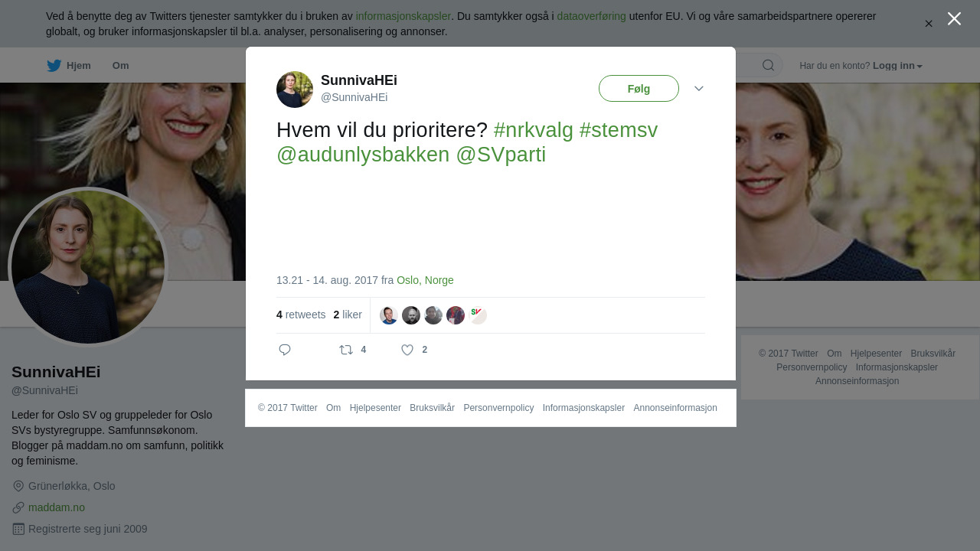Open the @audunlysbakken mention link
Screen dimensions: 980x551
point(363,155)
